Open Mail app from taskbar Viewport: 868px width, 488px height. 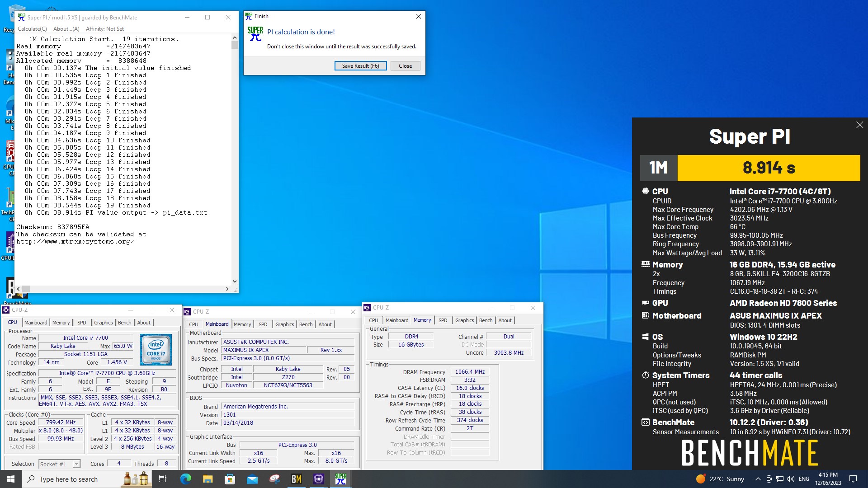pos(252,479)
